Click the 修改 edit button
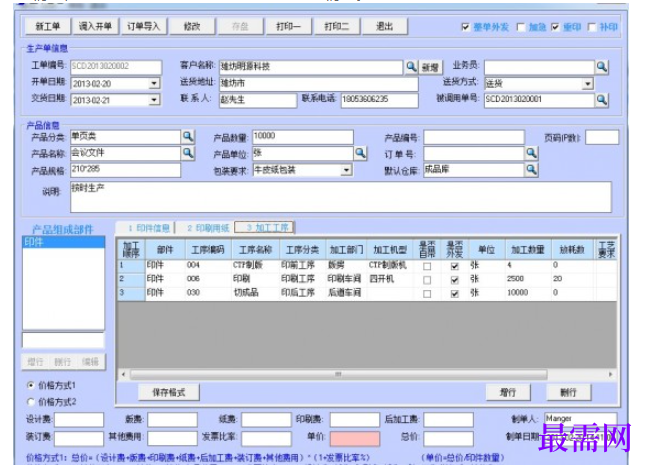Viewport: 650px width, 469px height. [x=192, y=27]
